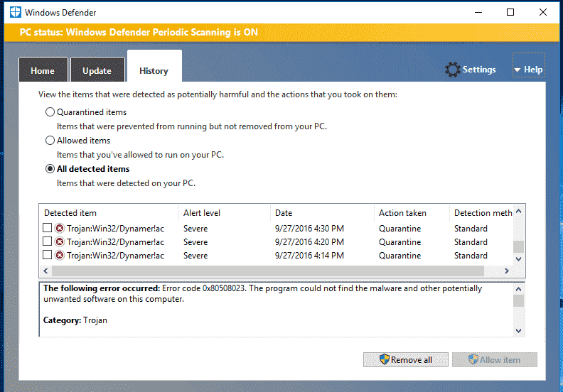The width and height of the screenshot is (563, 392).
Task: Open the Settings link
Action: (x=479, y=69)
